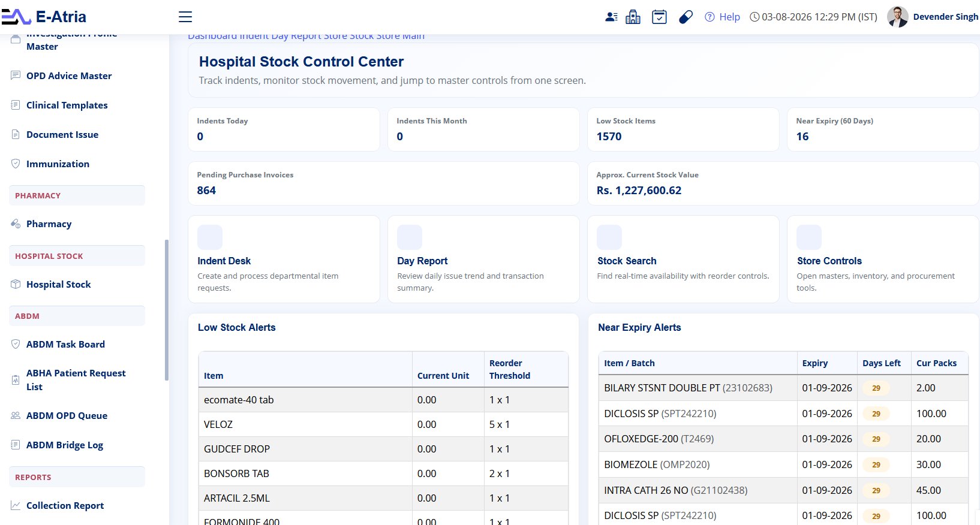Select the GUDCEF DROP item cell
The height and width of the screenshot is (525, 980).
(305, 449)
